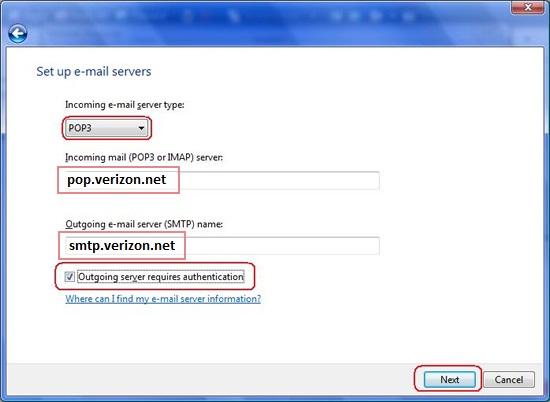
Task: Go back with the blue arrow button
Action: [18, 34]
